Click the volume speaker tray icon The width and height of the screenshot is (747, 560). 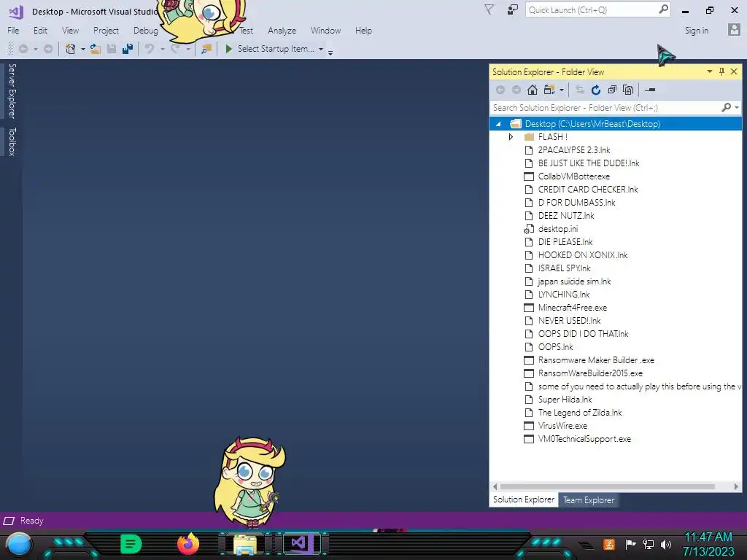[x=666, y=544]
